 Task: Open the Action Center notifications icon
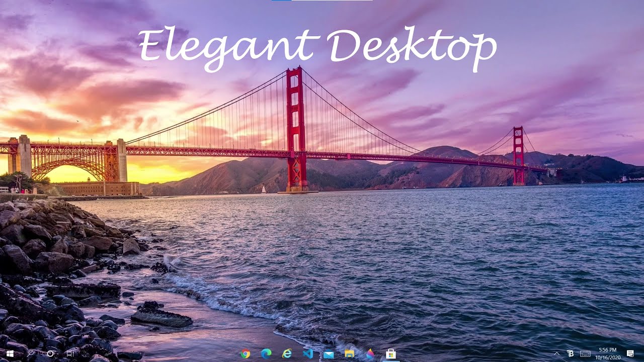(630, 354)
